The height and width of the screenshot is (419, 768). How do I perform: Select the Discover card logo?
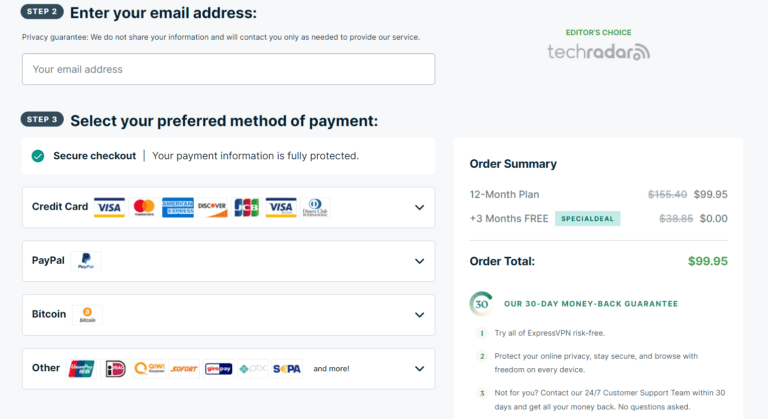212,207
